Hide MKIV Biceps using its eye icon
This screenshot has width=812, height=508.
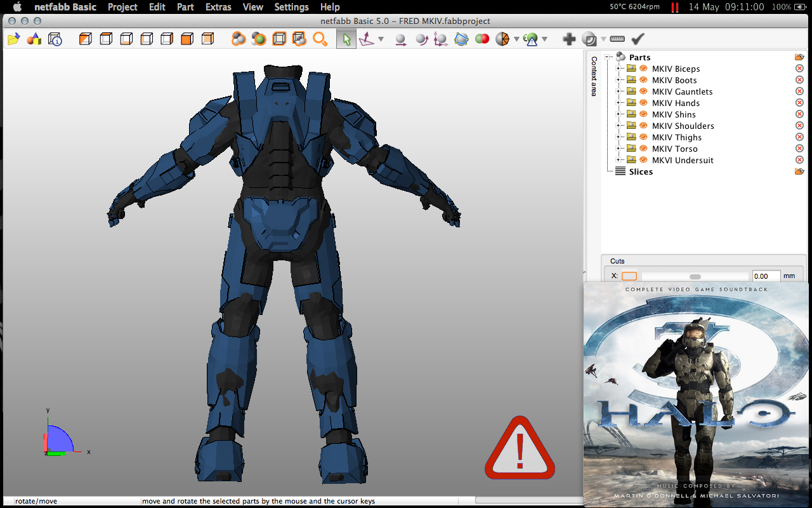[643, 69]
